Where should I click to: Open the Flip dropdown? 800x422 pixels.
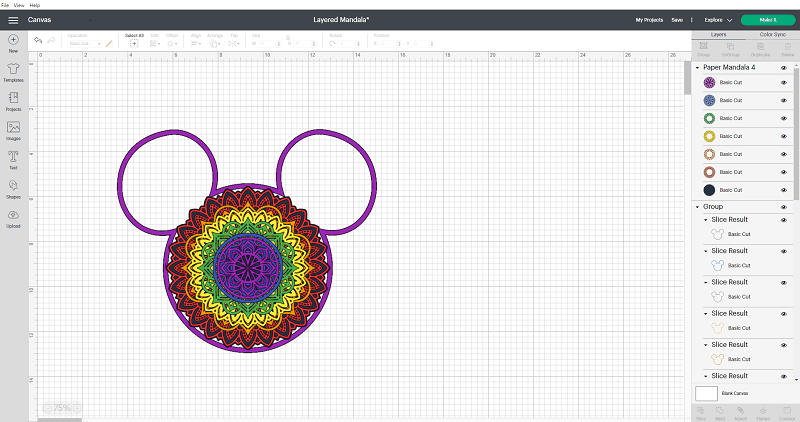coord(234,44)
